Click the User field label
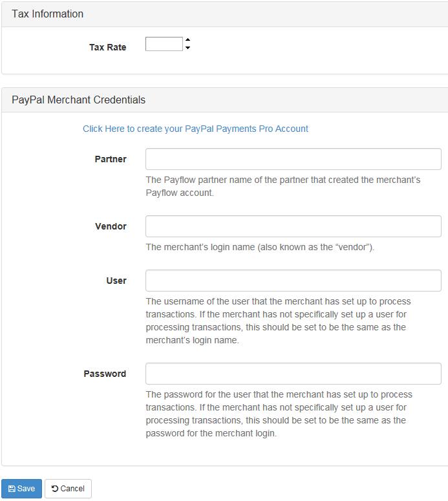 coord(116,281)
